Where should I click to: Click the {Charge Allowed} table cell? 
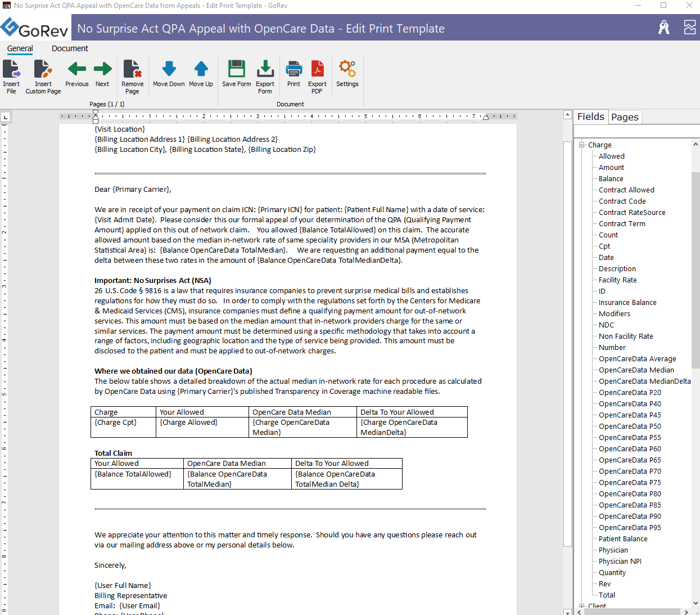point(202,427)
